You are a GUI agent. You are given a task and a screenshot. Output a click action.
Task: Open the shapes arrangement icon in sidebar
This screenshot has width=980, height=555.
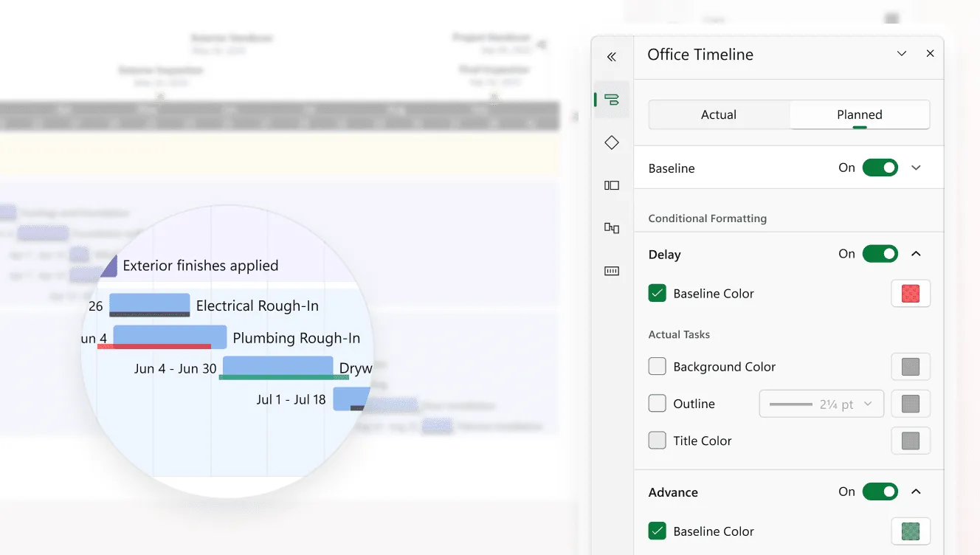click(611, 228)
